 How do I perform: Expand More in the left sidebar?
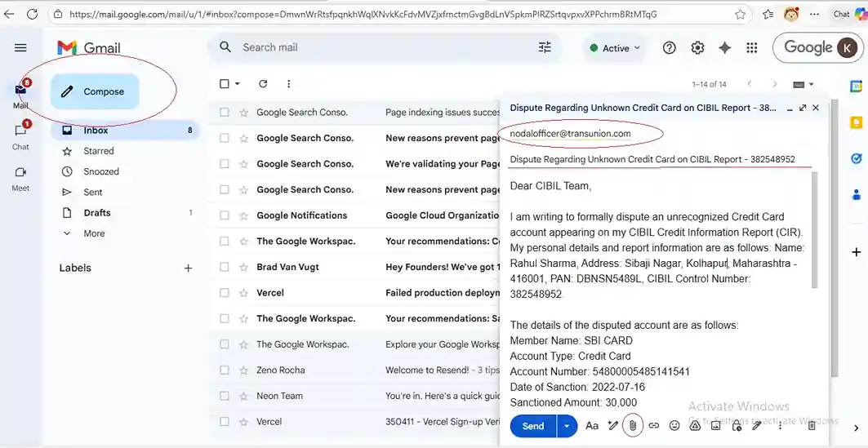(94, 233)
